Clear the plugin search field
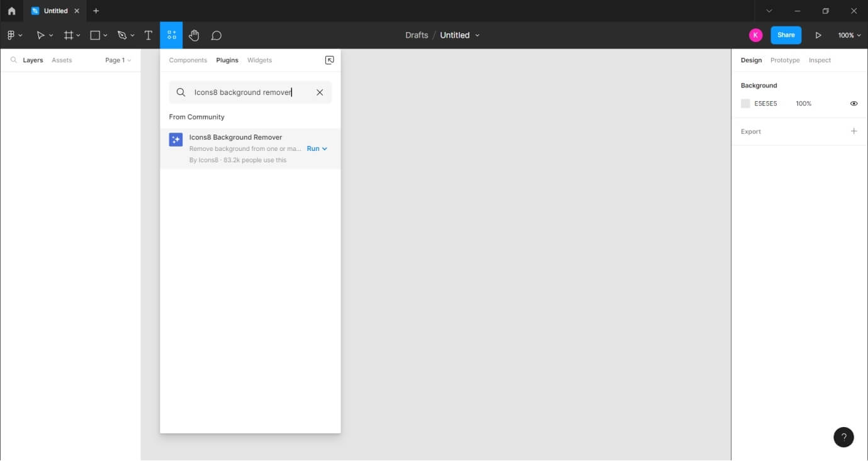868x461 pixels. (320, 92)
